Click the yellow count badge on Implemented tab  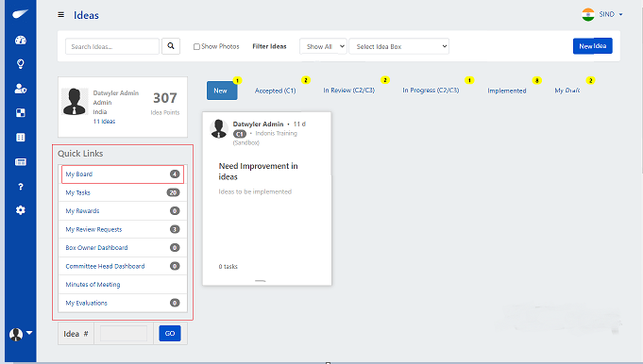(x=537, y=80)
